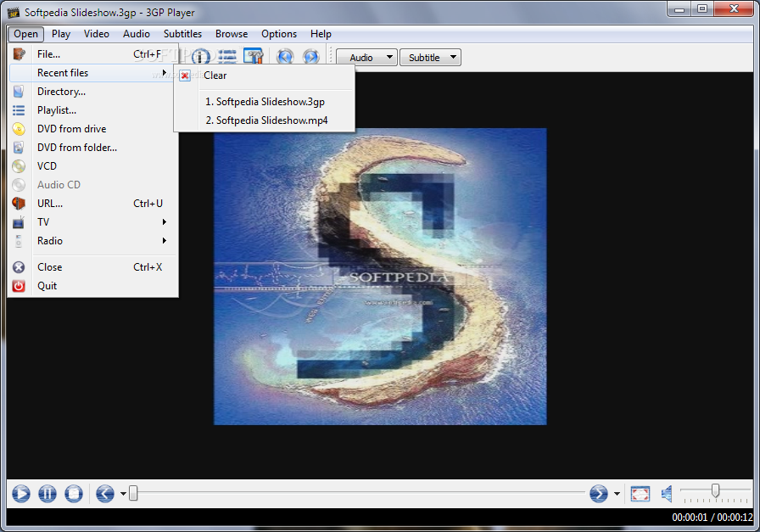The height and width of the screenshot is (532, 760).
Task: Click the red X Clear icon
Action: pyautogui.click(x=185, y=76)
